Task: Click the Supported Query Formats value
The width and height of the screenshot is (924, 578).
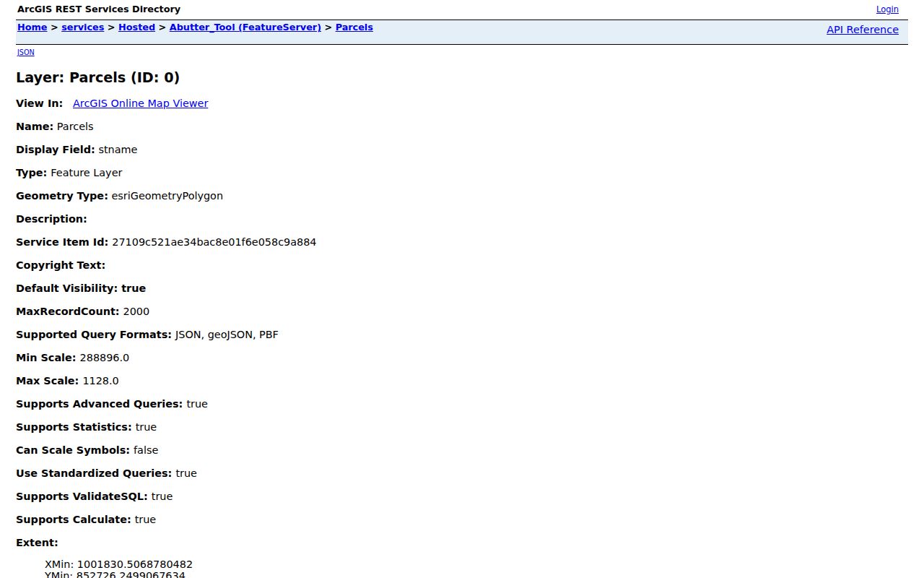Action: [227, 335]
